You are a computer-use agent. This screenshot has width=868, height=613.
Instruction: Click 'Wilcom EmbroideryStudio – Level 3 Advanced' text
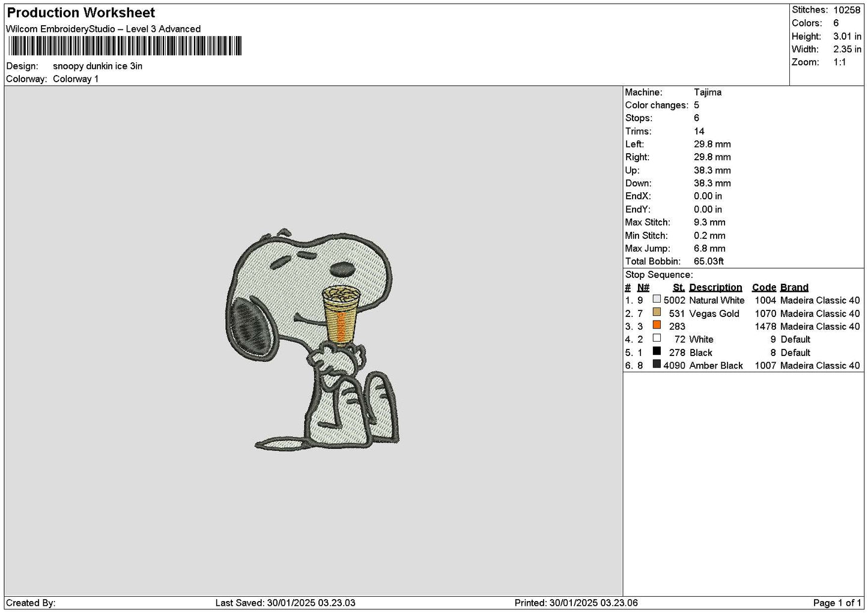pyautogui.click(x=103, y=29)
